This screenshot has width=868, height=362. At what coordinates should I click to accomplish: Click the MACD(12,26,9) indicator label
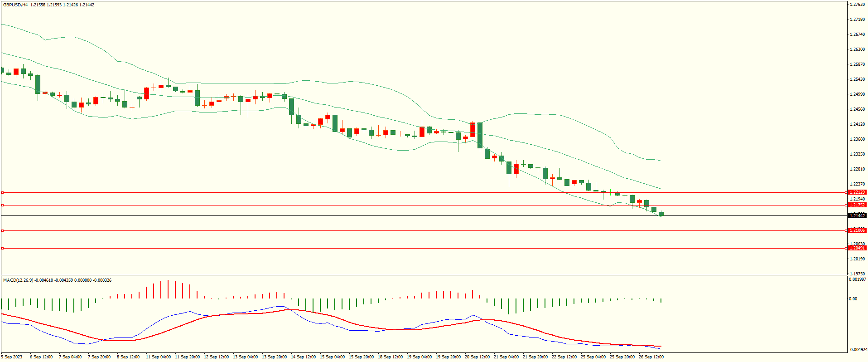pos(16,280)
